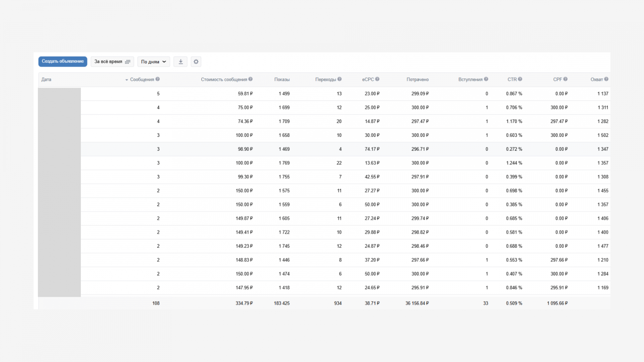The height and width of the screenshot is (362, 644).
Task: Click help icon beside Вступления
Action: pyautogui.click(x=486, y=79)
